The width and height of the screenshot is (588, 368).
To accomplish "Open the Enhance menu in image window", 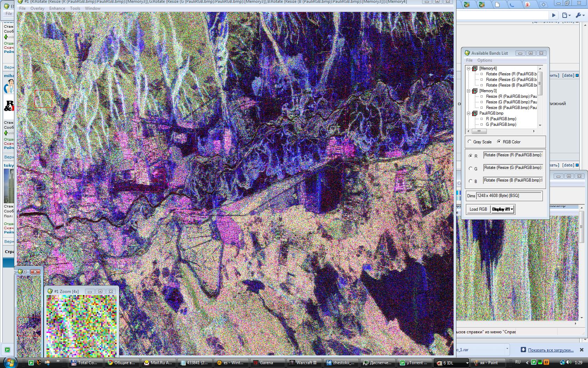I will 57,8.
